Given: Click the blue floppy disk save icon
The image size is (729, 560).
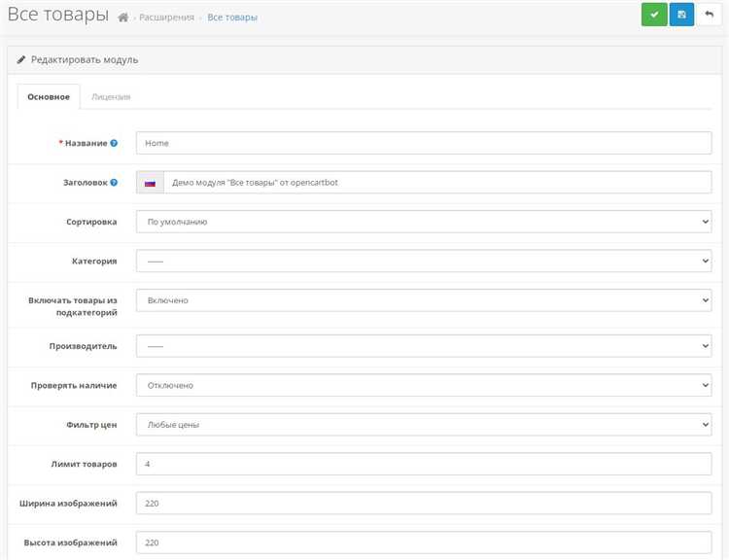Looking at the screenshot, I should (681, 15).
